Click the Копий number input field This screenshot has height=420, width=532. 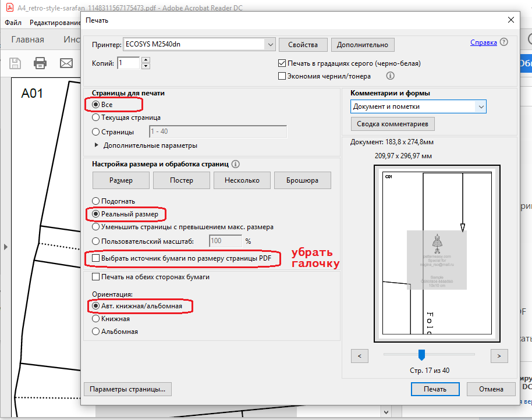128,63
